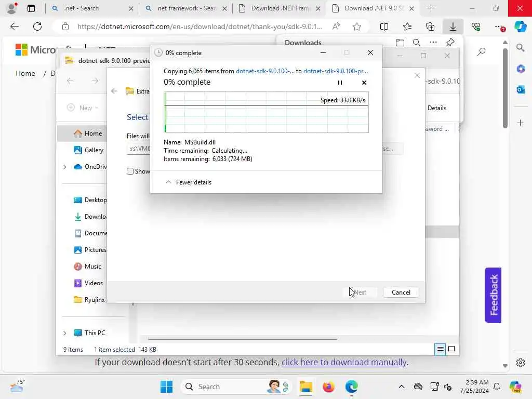Open Outlook in Edge sidebar
The width and height of the screenshot is (532, 399).
(x=520, y=89)
